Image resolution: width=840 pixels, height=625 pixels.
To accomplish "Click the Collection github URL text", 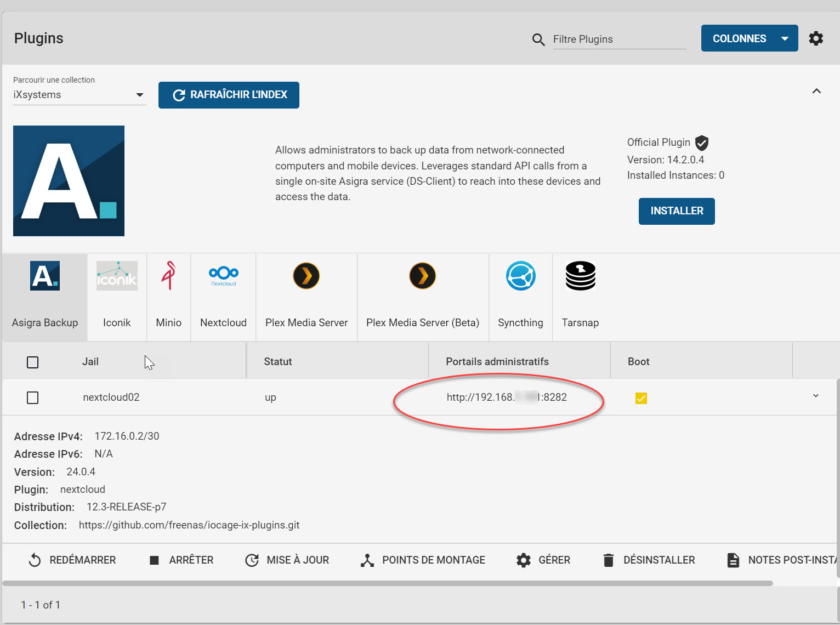I will [189, 525].
